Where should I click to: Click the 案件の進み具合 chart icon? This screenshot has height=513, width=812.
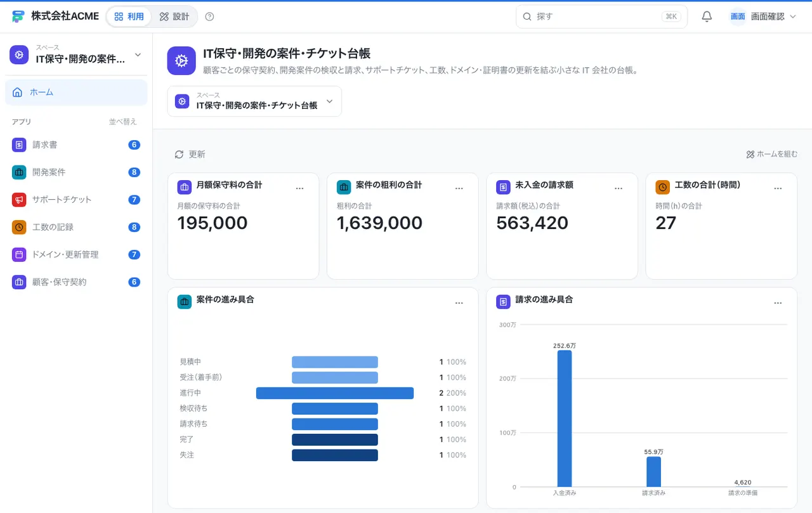pyautogui.click(x=185, y=302)
